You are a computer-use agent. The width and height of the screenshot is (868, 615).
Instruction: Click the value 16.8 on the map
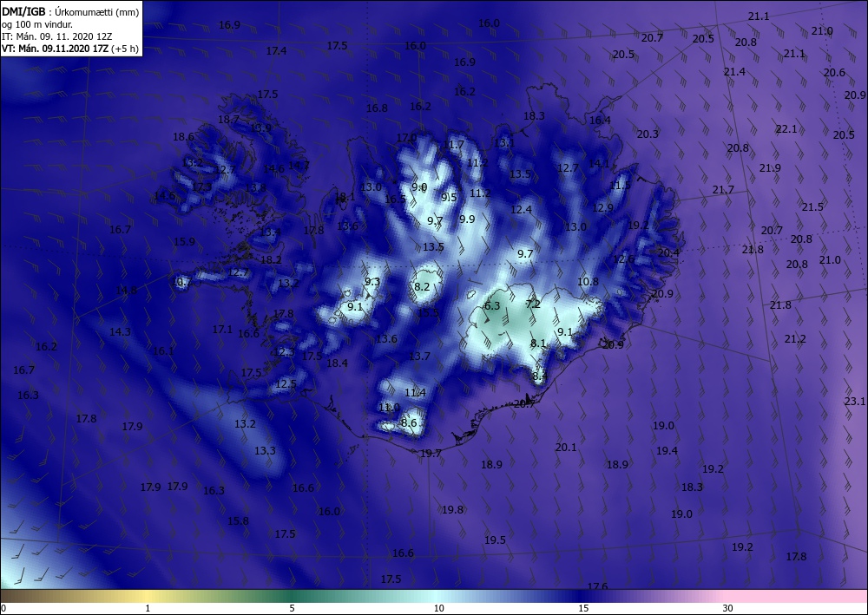coord(377,108)
